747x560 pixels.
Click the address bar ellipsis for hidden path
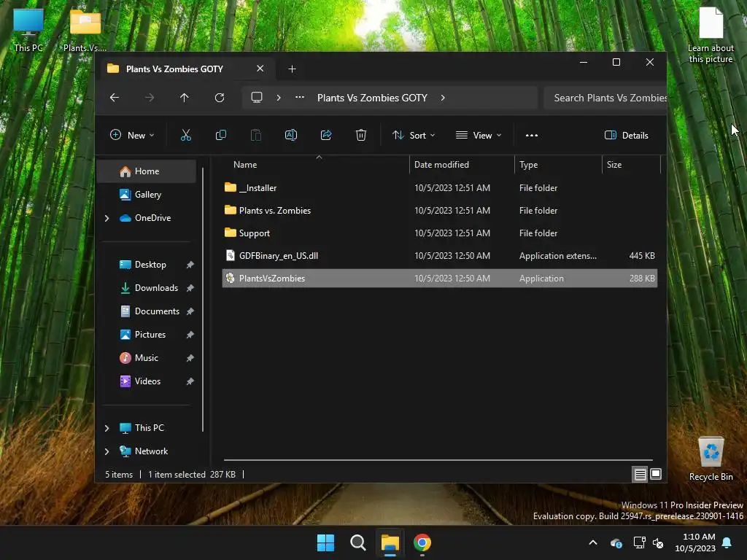[300, 97]
